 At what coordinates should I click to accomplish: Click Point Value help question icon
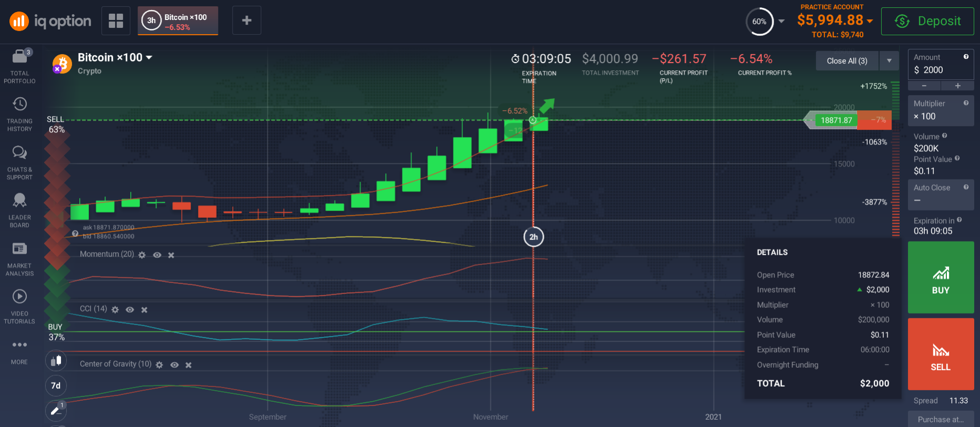click(x=957, y=158)
